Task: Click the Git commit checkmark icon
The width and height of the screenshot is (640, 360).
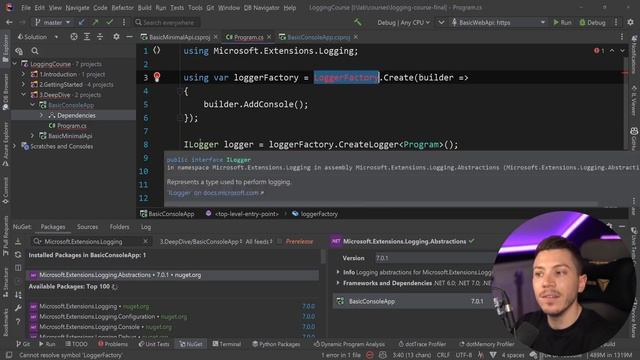Action: (x=109, y=22)
